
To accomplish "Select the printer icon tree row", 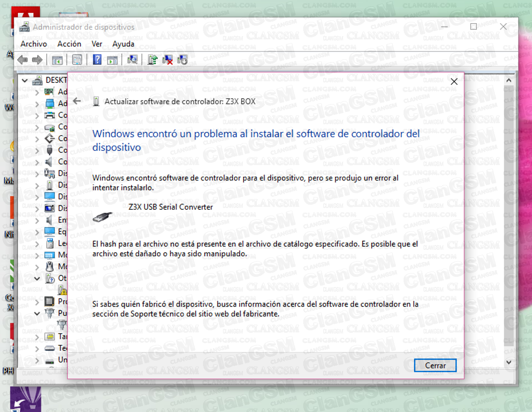I will tap(56, 115).
